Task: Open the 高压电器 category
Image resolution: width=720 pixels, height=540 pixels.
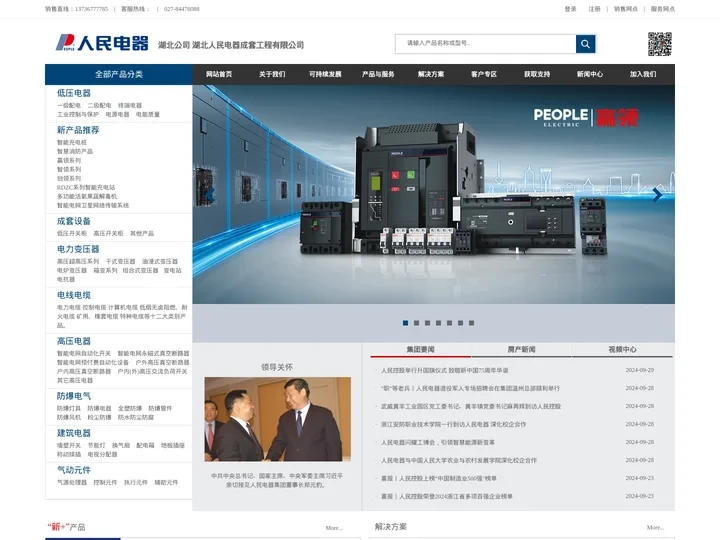Action: (74, 341)
